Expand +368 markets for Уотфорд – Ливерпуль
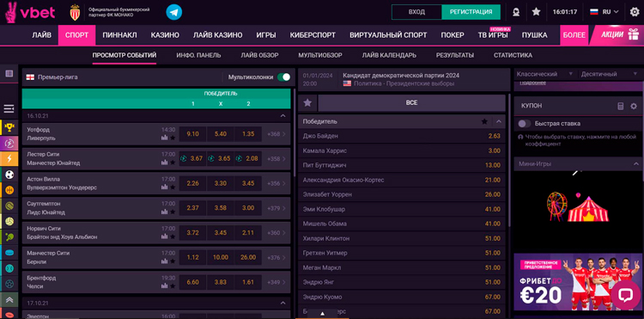 276,134
